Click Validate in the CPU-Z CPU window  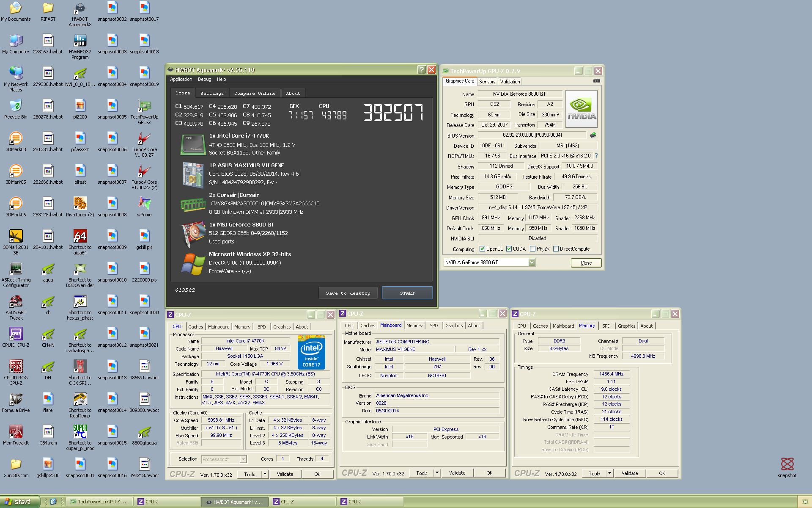click(285, 474)
